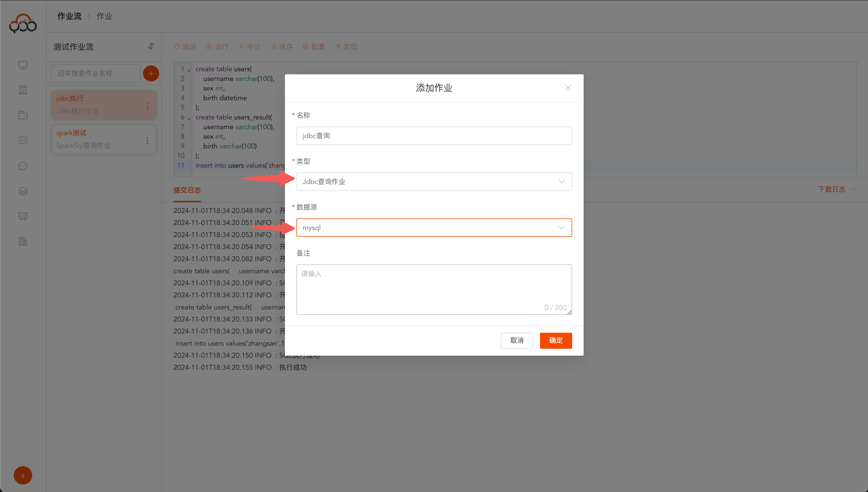Expand the 下载日志 dropdown arrow
The height and width of the screenshot is (492, 868).
853,189
